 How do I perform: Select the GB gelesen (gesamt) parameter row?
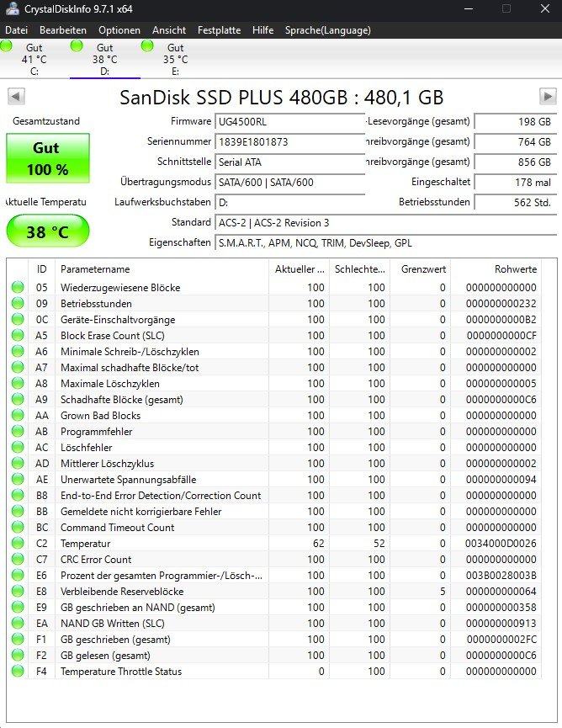[274, 656]
